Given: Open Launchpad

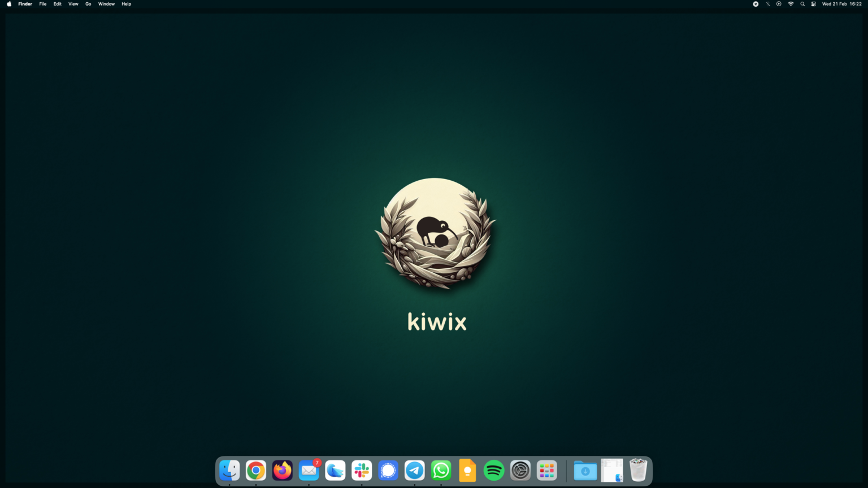Looking at the screenshot, I should 546,470.
